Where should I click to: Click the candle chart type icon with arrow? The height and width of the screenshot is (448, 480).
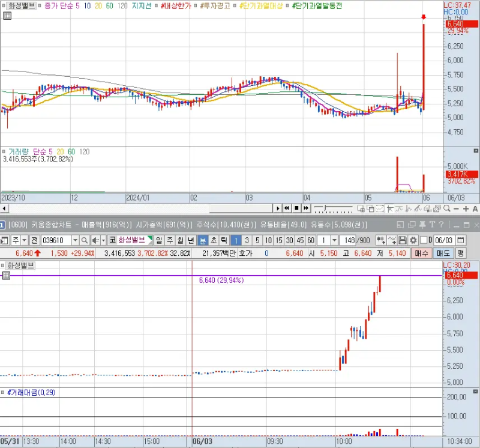(x=381, y=240)
